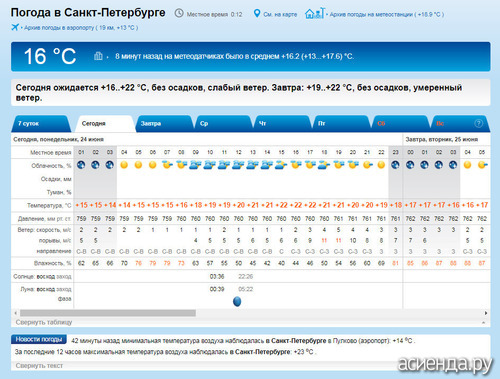Click «Завтра, вторник, 25 июня» date header
Viewport: 500px width, 379px height.
tap(442, 139)
